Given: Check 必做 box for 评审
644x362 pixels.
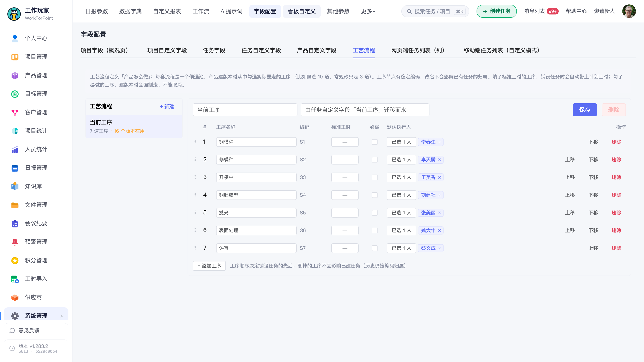Looking at the screenshot, I should click(x=375, y=248).
